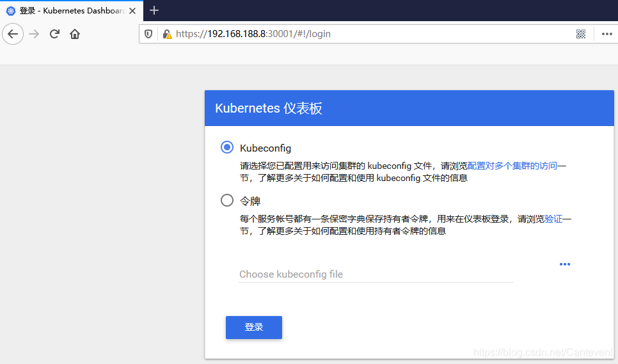The image size is (618, 364).
Task: Click the forward navigation arrow
Action: [35, 34]
